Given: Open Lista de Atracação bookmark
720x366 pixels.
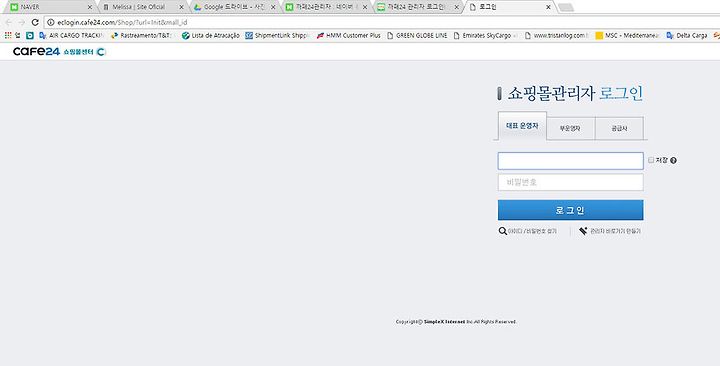Looking at the screenshot, I should [210, 35].
